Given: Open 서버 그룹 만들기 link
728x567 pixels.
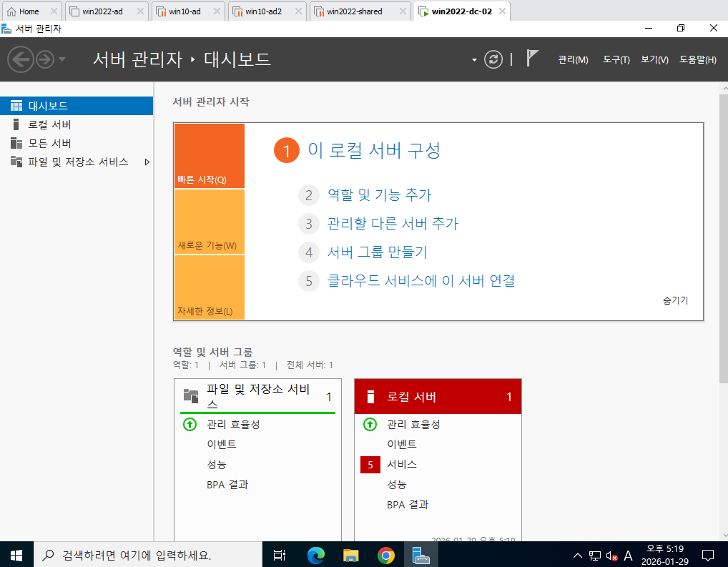Looking at the screenshot, I should point(377,252).
